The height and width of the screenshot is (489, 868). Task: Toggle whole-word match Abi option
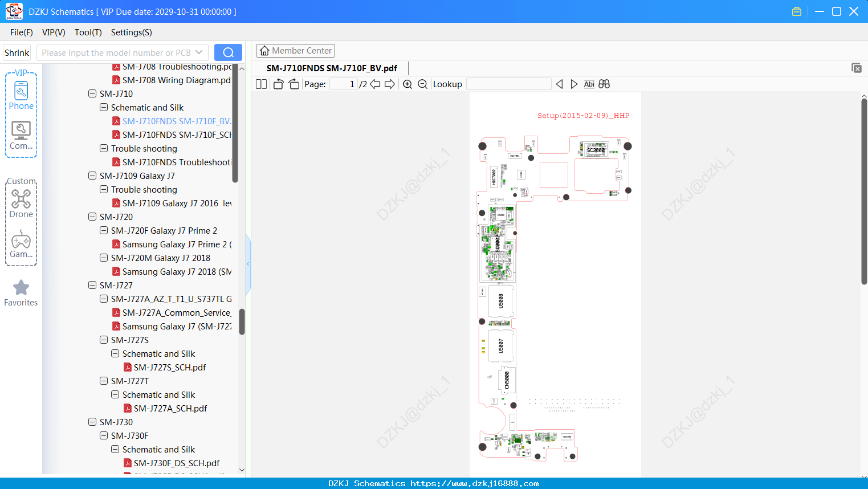[x=589, y=84]
